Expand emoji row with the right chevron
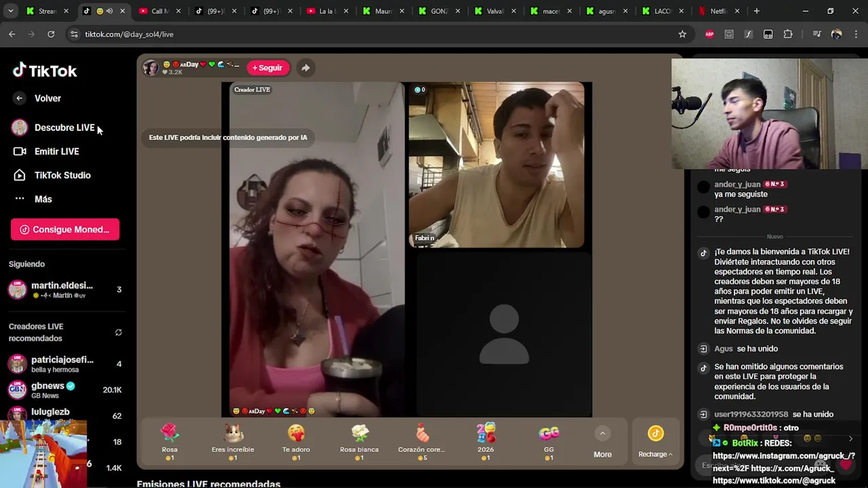Screen dimensions: 868x488 [x=850, y=439]
